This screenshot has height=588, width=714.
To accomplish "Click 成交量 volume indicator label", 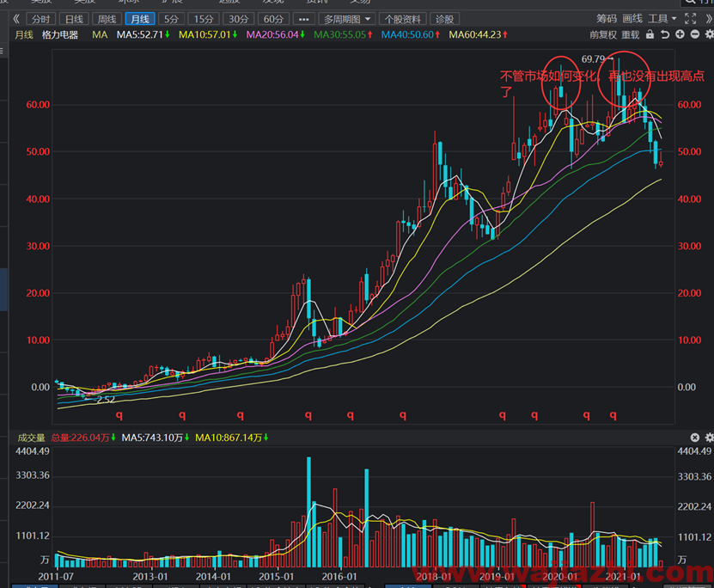I will [x=32, y=438].
